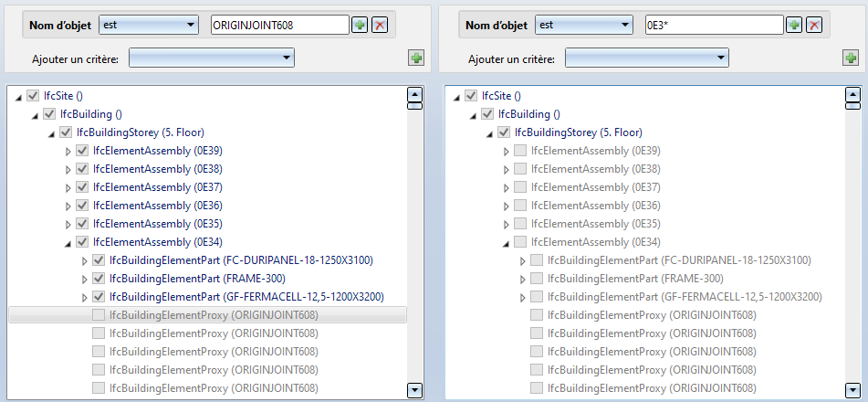Check the greyed-out FRAME-300 part box
The image size is (868, 402).
pos(537,279)
